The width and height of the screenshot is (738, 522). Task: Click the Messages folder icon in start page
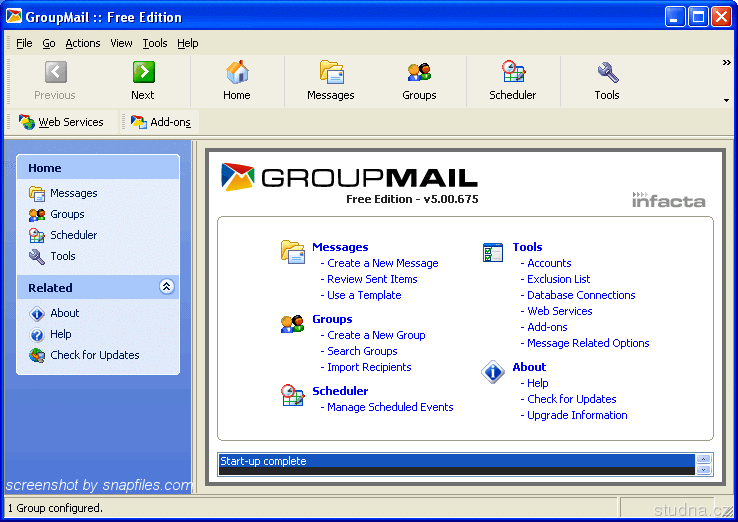(x=293, y=251)
